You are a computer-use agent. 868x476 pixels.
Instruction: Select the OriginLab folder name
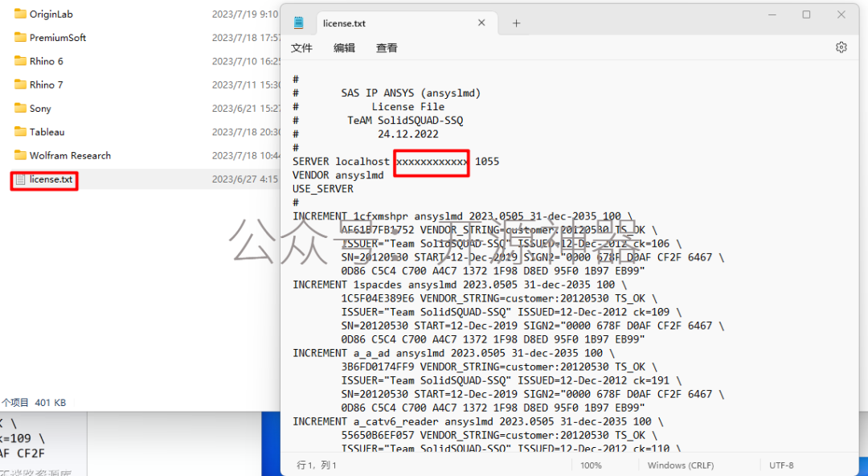click(51, 14)
